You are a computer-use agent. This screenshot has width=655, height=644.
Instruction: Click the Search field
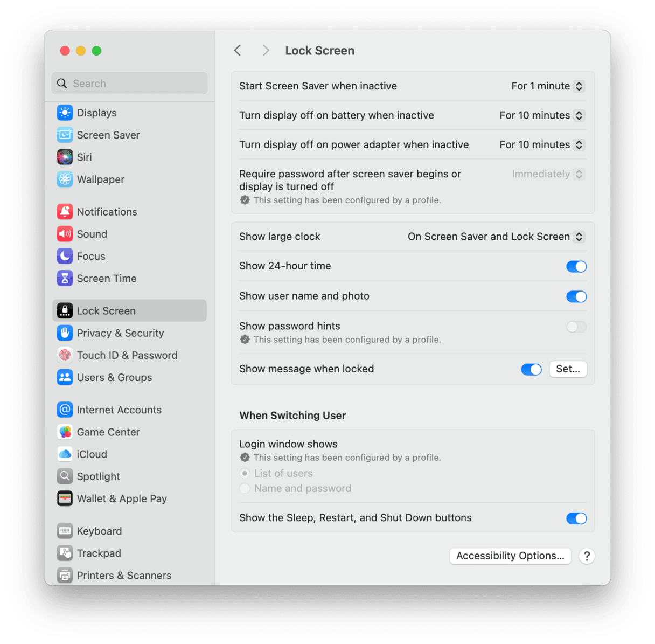[x=129, y=84]
